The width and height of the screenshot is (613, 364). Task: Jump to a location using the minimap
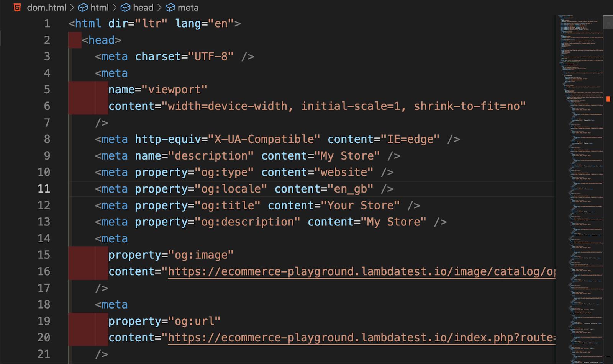579,153
